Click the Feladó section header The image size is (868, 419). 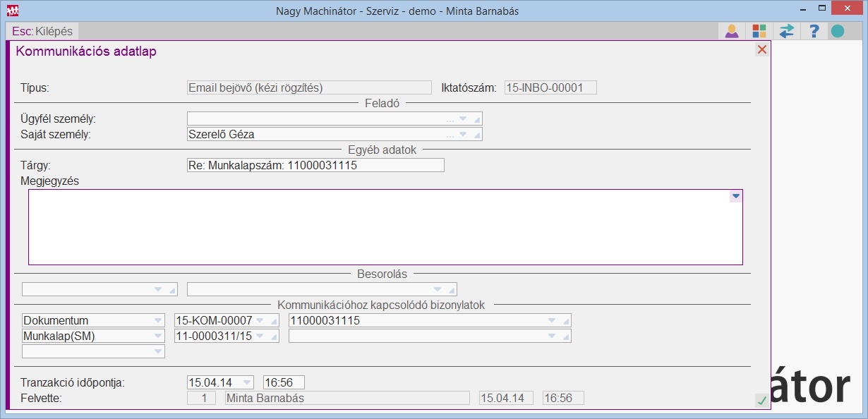382,103
